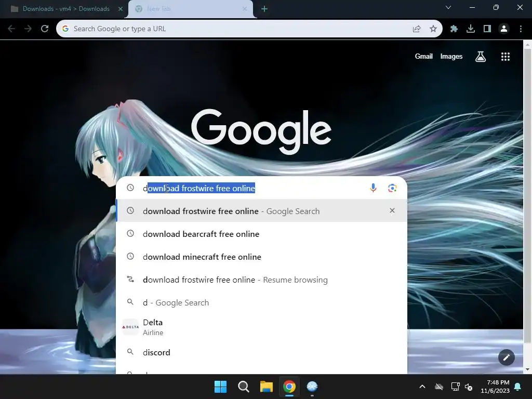Open the Images link
Viewport: 532px width, 399px height.
click(451, 56)
